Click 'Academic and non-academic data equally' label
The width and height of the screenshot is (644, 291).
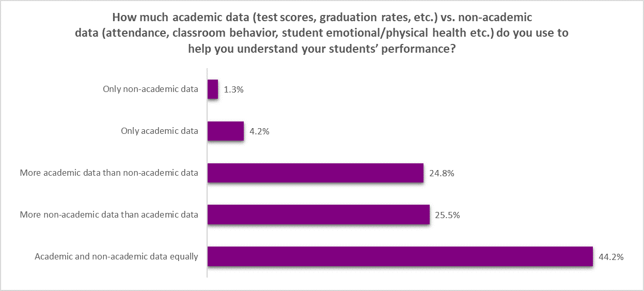point(116,257)
